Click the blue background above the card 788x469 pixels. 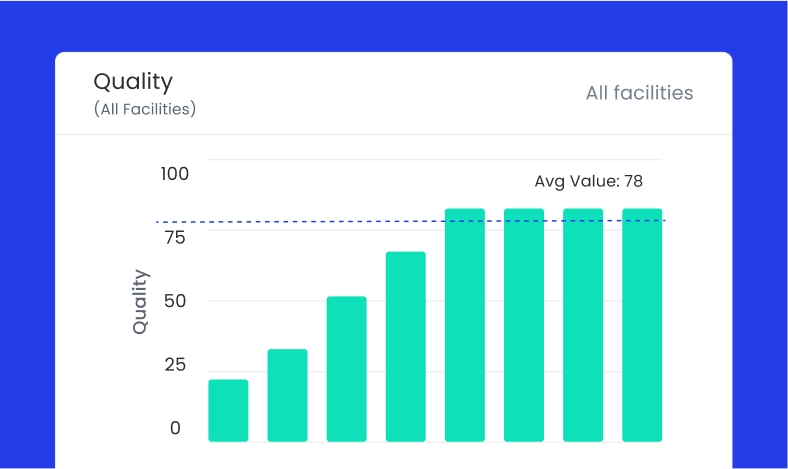394,25
